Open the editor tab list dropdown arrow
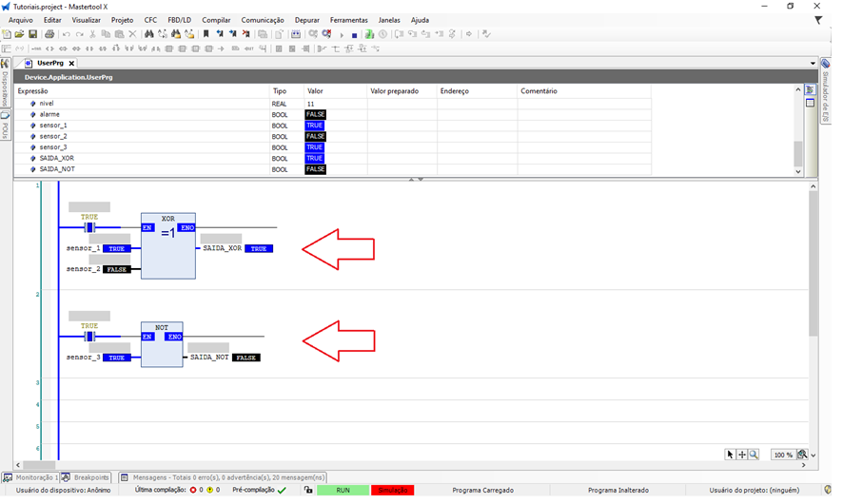This screenshot has width=843, height=504. coord(813,63)
